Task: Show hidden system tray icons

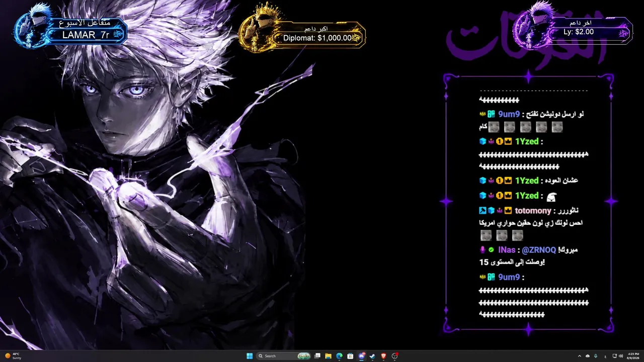Action: (579, 356)
